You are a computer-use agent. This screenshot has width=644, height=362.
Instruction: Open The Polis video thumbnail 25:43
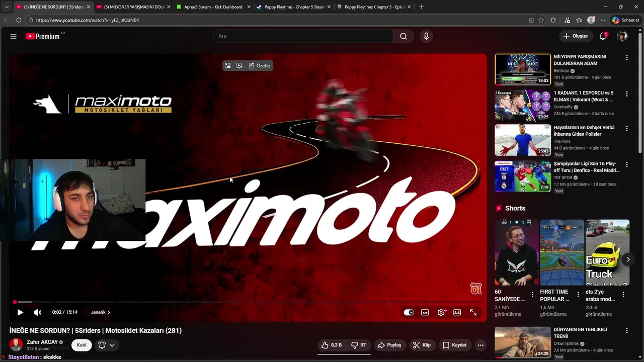pyautogui.click(x=523, y=140)
